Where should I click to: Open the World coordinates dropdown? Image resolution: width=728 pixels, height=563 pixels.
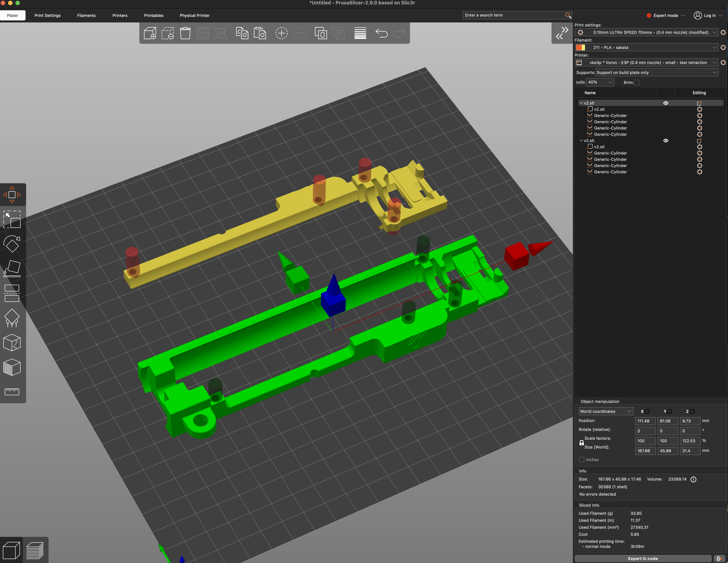605,411
